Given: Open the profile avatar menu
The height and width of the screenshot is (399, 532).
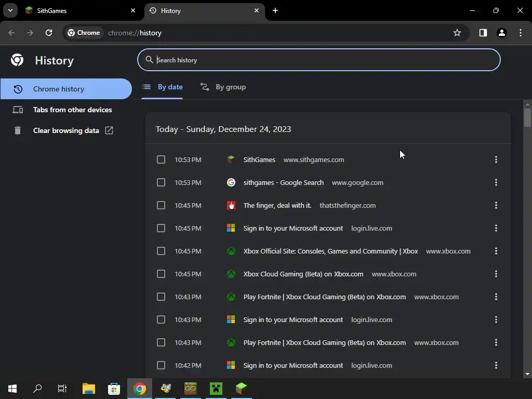Looking at the screenshot, I should coord(501,33).
